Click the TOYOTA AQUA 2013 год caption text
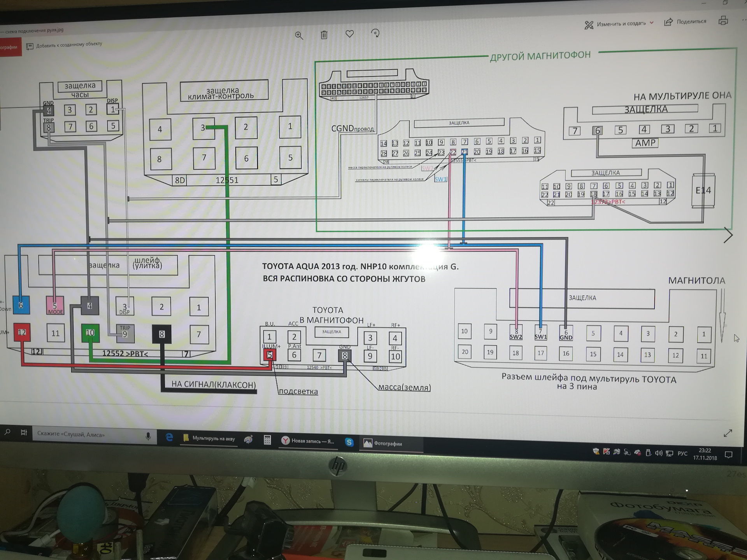Viewport: 747px width, 560px height. tap(360, 267)
